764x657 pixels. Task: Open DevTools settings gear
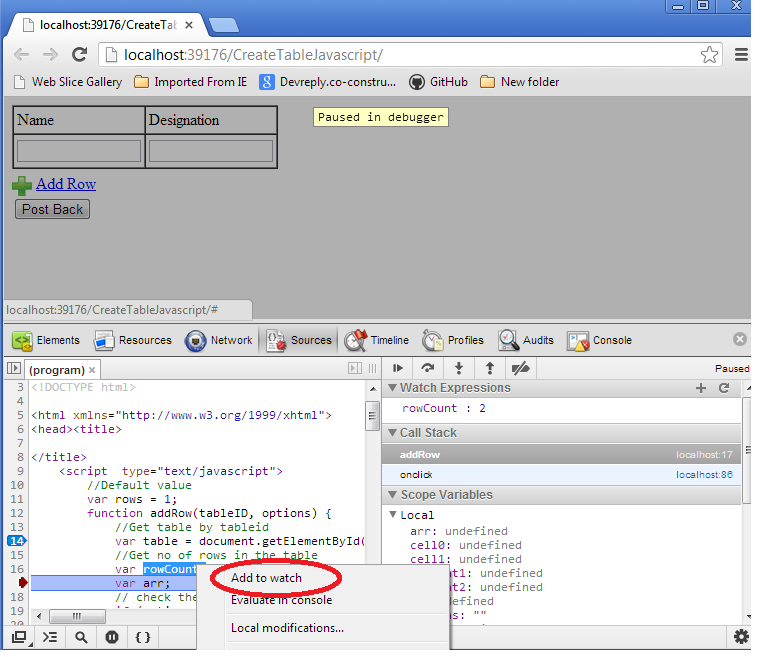[741, 636]
